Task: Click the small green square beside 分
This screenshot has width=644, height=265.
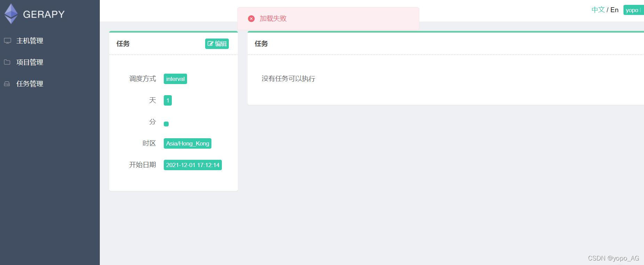Action: coord(166,124)
